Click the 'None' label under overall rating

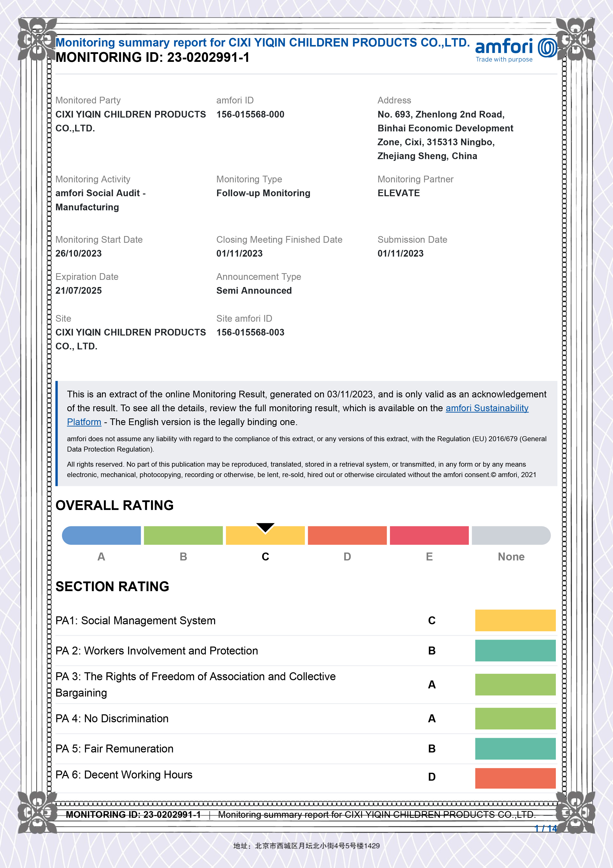(511, 556)
